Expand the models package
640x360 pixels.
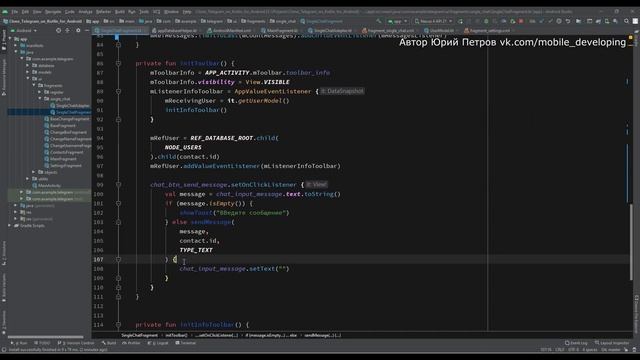pos(28,72)
